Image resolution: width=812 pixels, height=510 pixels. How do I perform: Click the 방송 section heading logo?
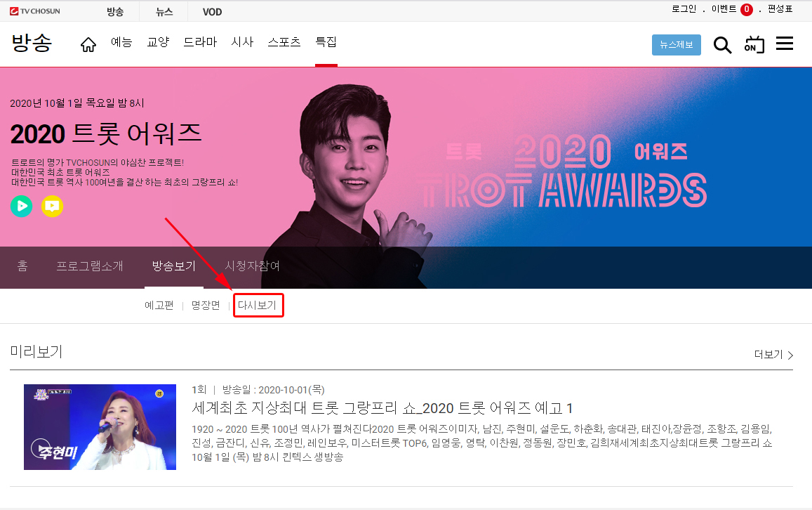pos(32,42)
